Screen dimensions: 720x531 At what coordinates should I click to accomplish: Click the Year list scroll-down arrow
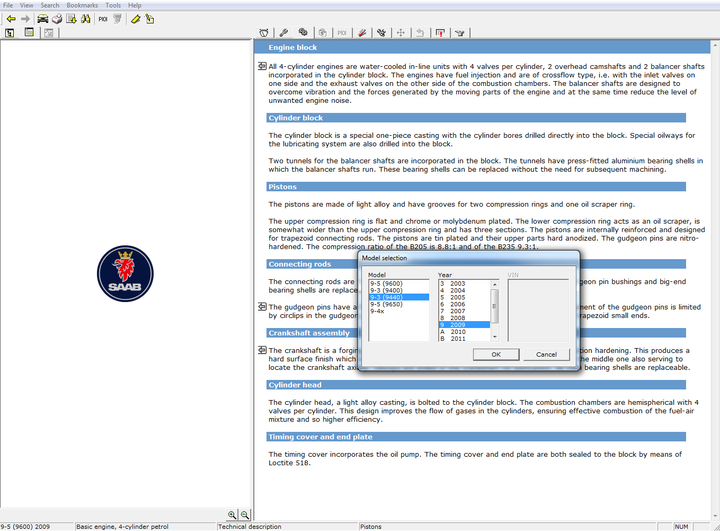(x=495, y=337)
